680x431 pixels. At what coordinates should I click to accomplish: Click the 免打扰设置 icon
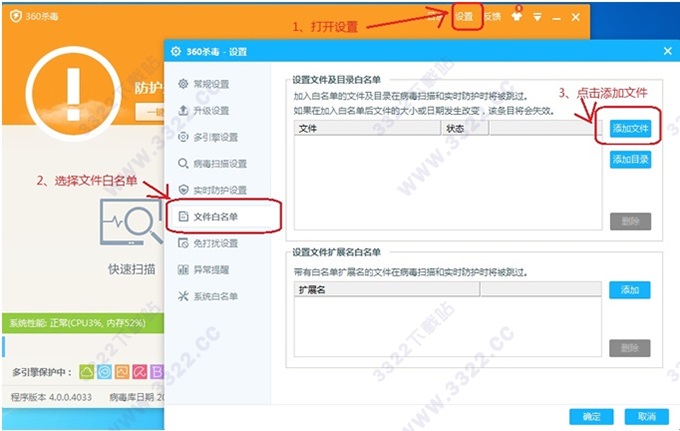(x=183, y=243)
